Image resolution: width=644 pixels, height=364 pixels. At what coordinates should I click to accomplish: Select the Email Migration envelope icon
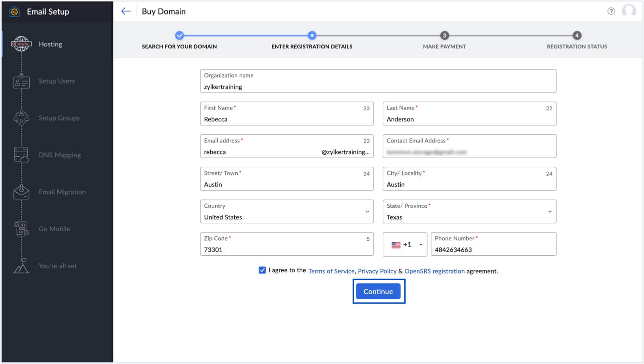[x=21, y=192]
